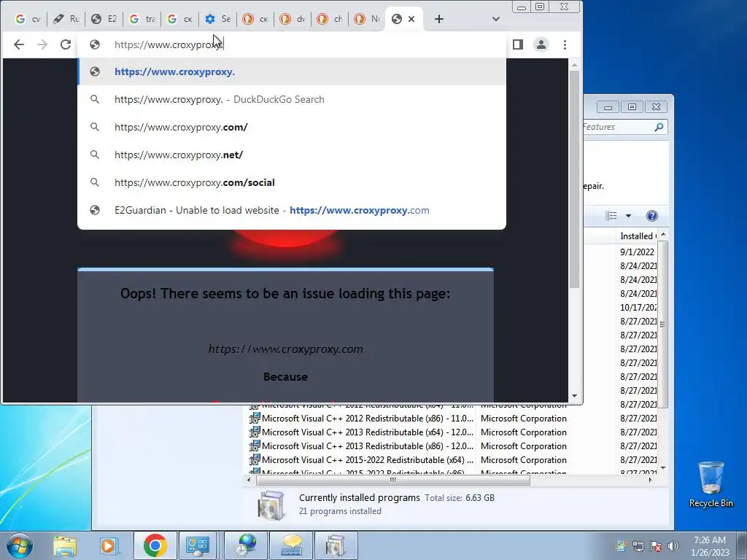Expand the tab search chevron

[496, 19]
